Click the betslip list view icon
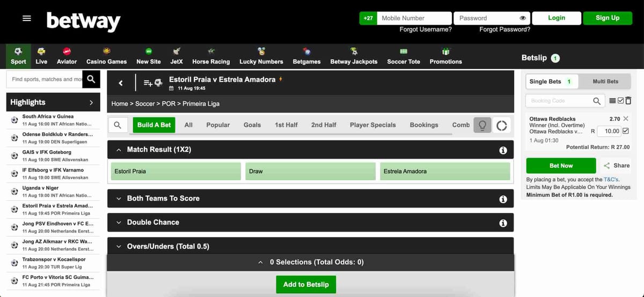 point(612,101)
